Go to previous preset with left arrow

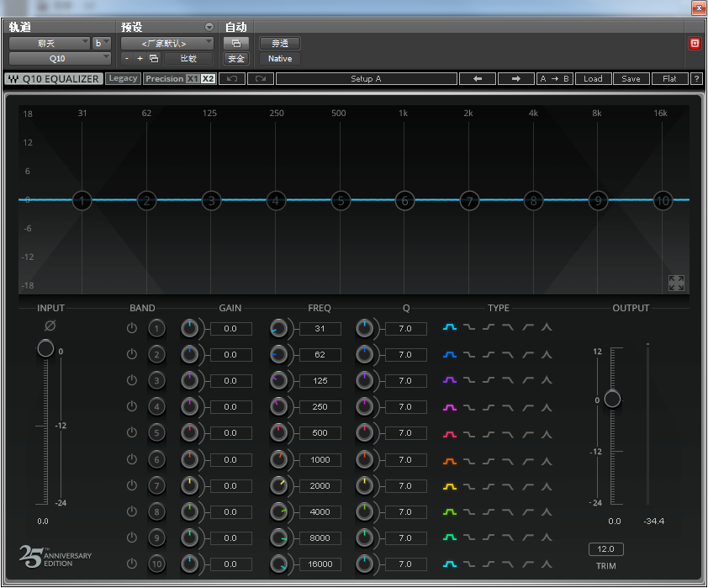(x=478, y=78)
